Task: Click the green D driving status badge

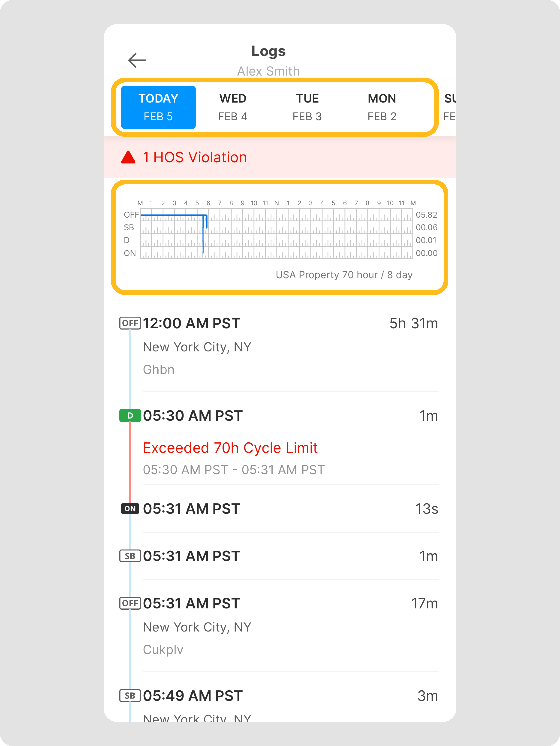Action: 130,416
